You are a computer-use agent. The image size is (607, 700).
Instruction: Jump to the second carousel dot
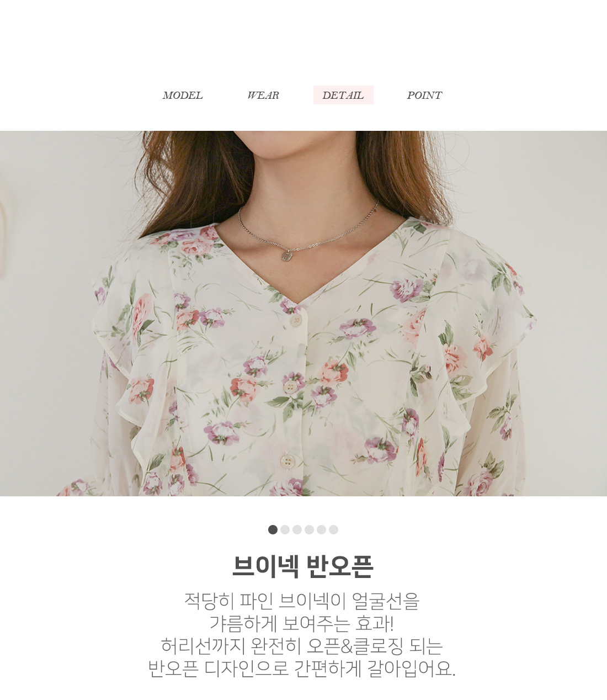tap(285, 529)
